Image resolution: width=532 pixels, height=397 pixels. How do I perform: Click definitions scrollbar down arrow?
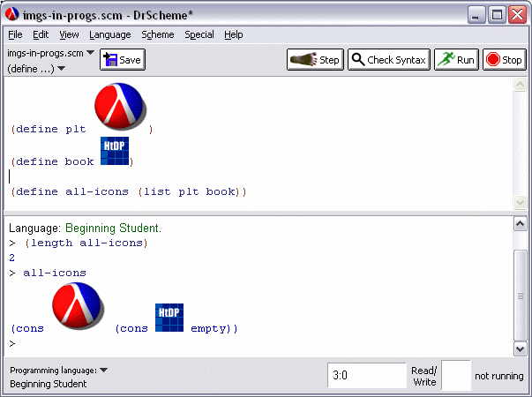(521, 203)
